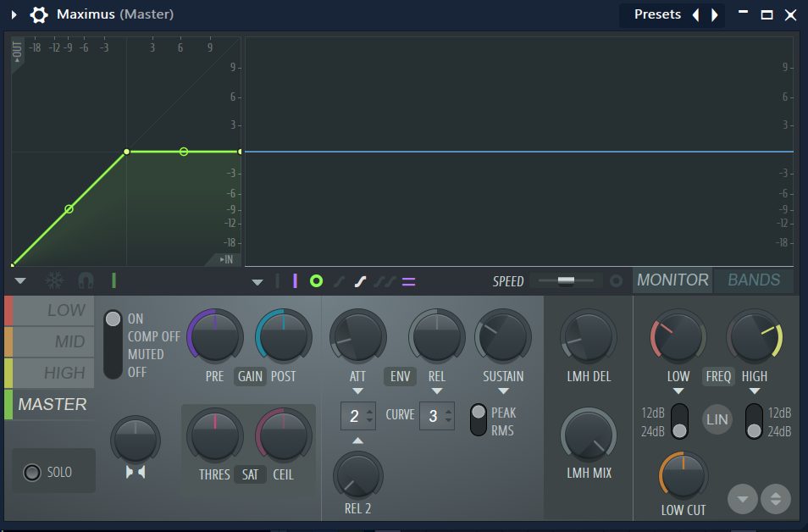Toggle the snap magnet icon

[x=86, y=280]
